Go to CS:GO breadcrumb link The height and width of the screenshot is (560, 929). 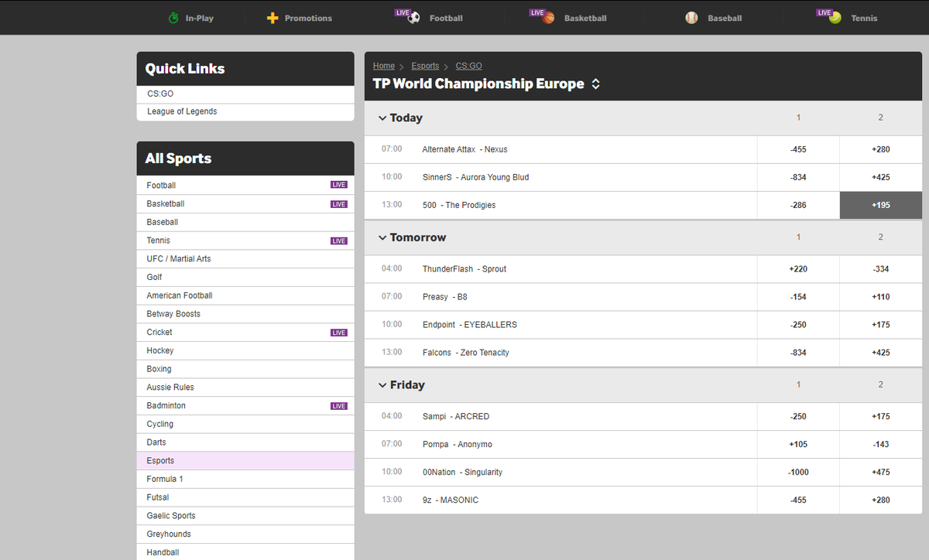coord(468,66)
